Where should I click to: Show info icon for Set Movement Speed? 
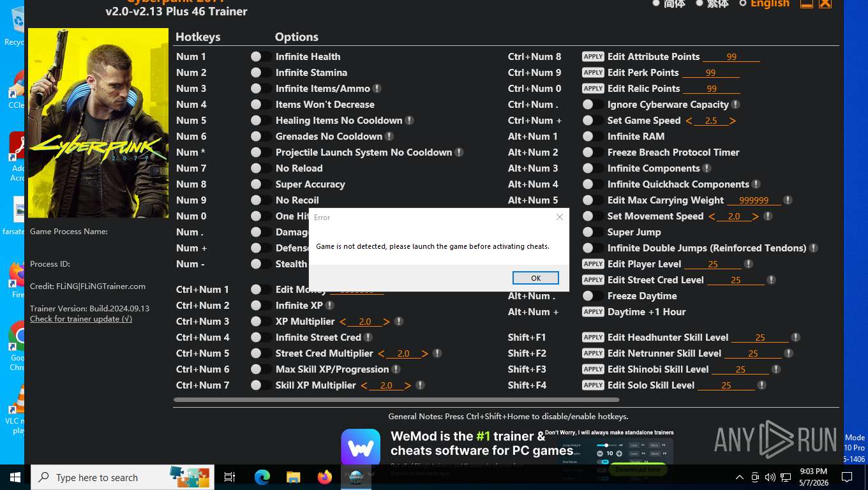(768, 216)
